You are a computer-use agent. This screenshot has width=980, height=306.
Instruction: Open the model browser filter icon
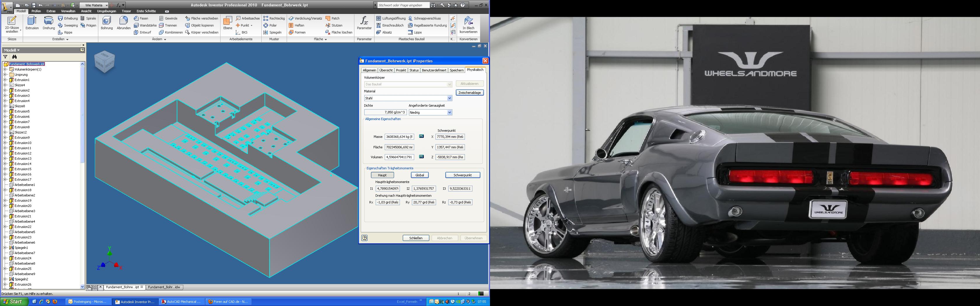[5, 57]
